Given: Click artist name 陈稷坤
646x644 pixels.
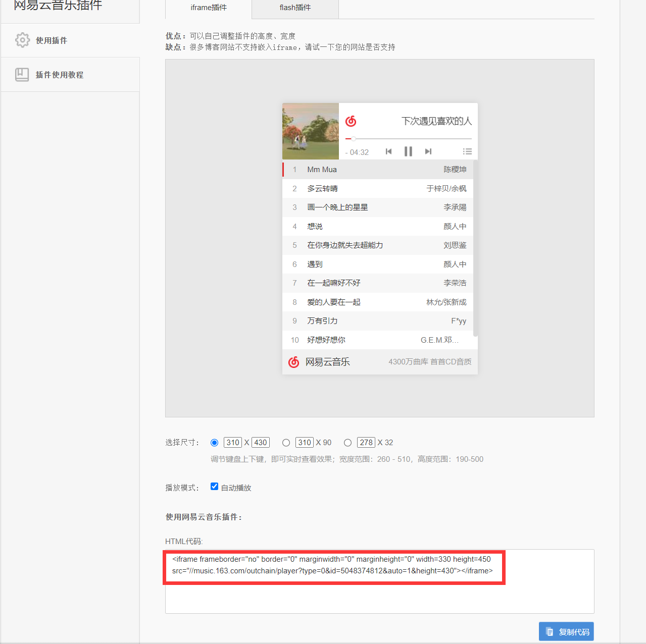Looking at the screenshot, I should pos(455,170).
